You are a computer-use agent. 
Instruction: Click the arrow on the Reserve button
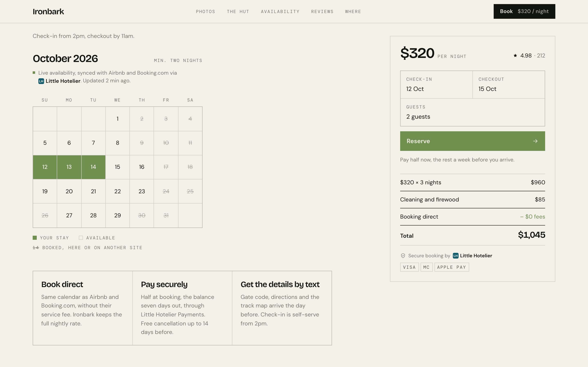pyautogui.click(x=535, y=141)
